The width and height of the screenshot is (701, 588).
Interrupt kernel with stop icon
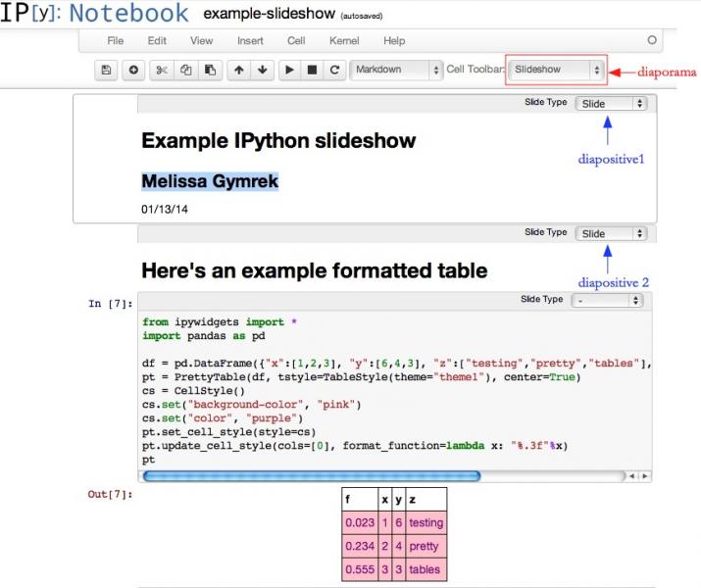(313, 71)
